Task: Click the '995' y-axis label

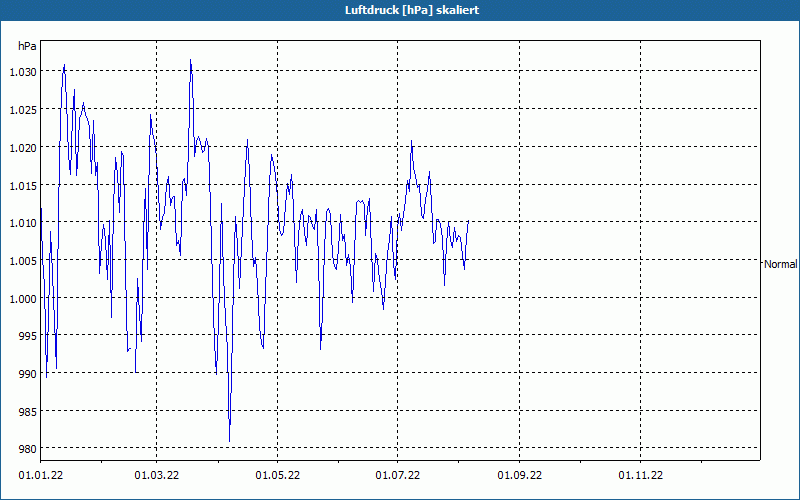Action: pos(28,336)
